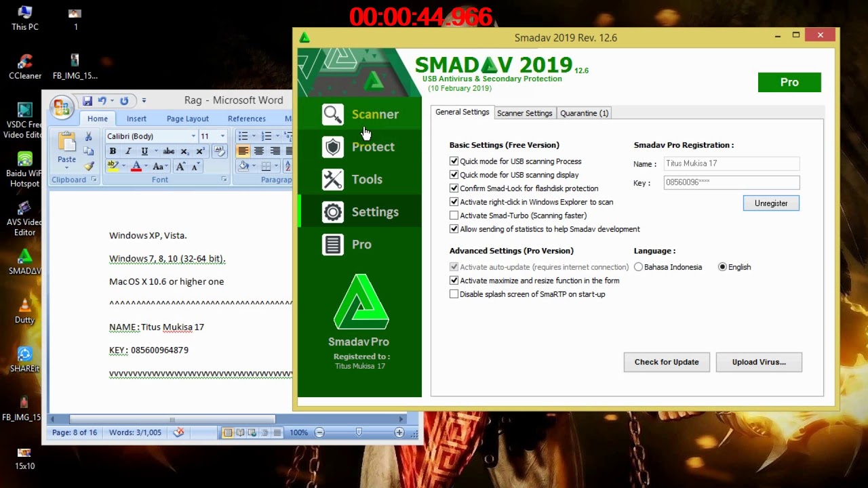The height and width of the screenshot is (488, 868).
Task: Align text left in Word
Action: click(x=243, y=151)
